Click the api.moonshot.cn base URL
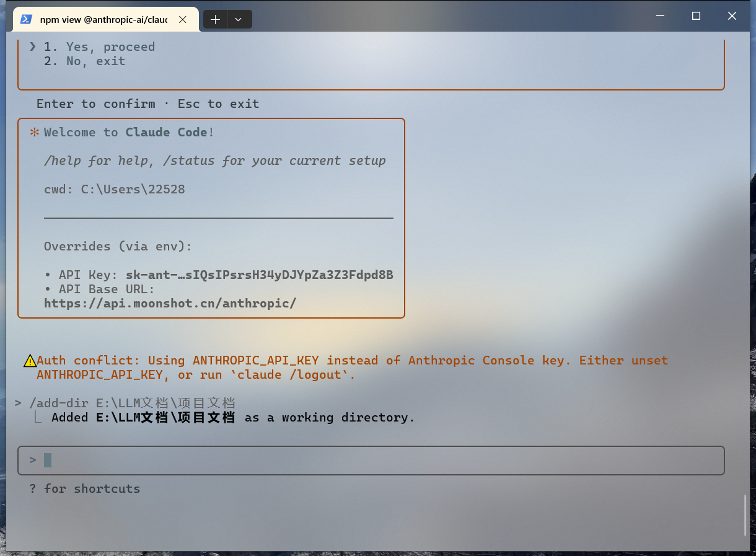This screenshot has width=756, height=556. coord(170,303)
